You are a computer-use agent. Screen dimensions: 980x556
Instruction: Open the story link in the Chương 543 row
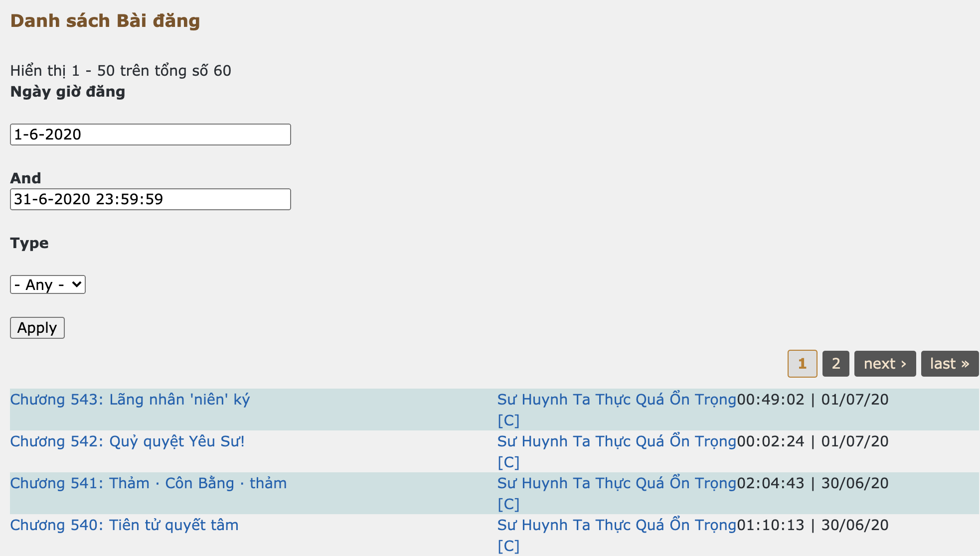pyautogui.click(x=617, y=400)
